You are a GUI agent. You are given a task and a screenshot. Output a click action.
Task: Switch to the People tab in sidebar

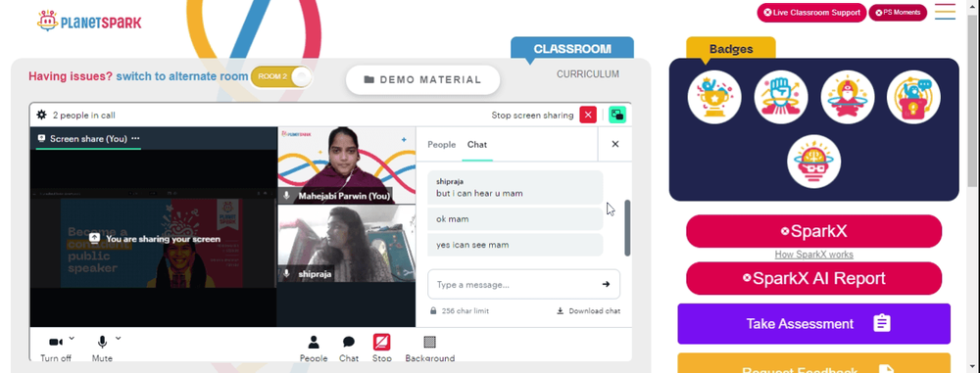[441, 144]
